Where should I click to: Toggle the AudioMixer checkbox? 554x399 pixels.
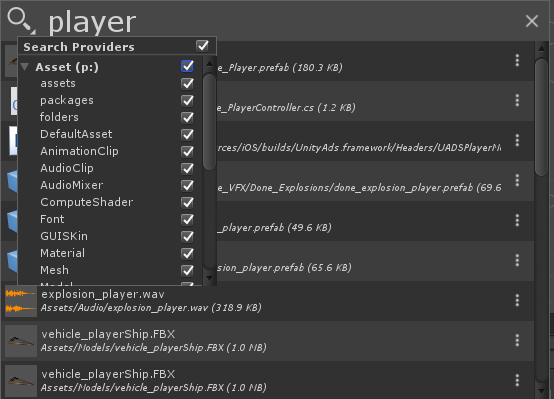click(x=187, y=186)
